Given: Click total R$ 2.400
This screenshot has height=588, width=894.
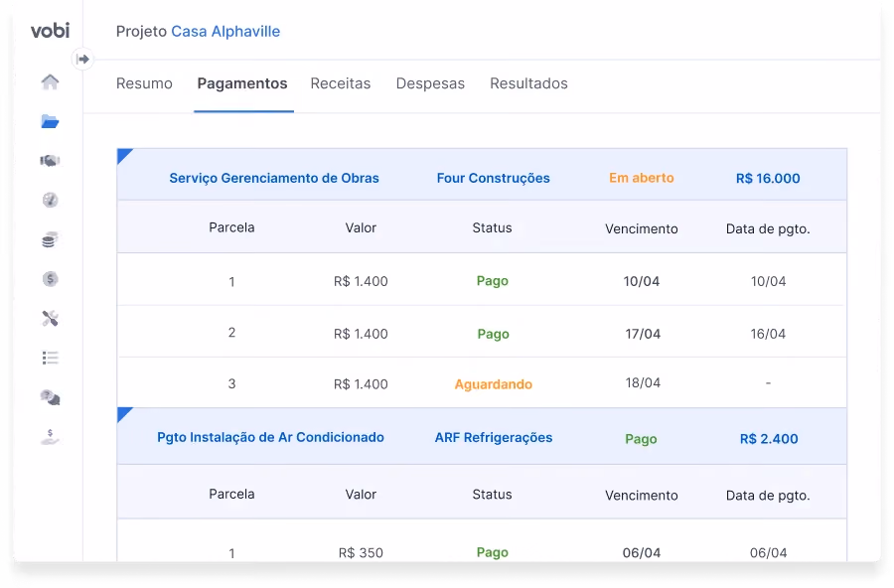Looking at the screenshot, I should (769, 439).
